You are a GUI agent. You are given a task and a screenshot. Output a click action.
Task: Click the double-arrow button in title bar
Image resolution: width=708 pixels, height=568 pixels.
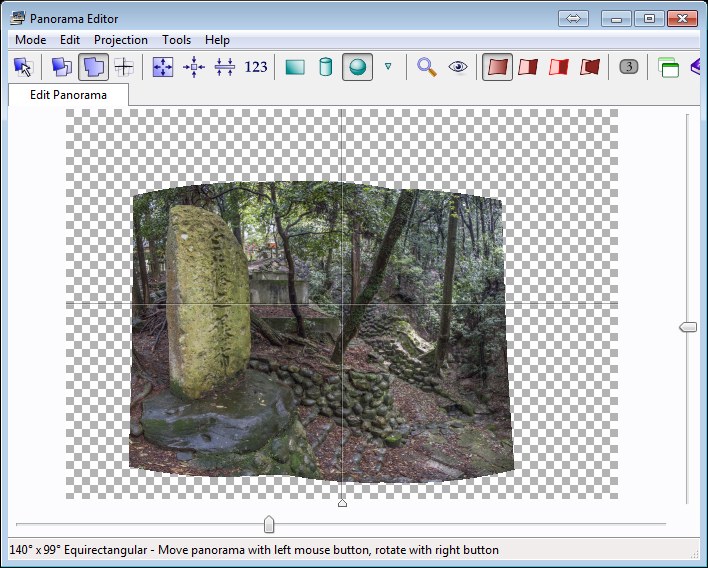573,18
